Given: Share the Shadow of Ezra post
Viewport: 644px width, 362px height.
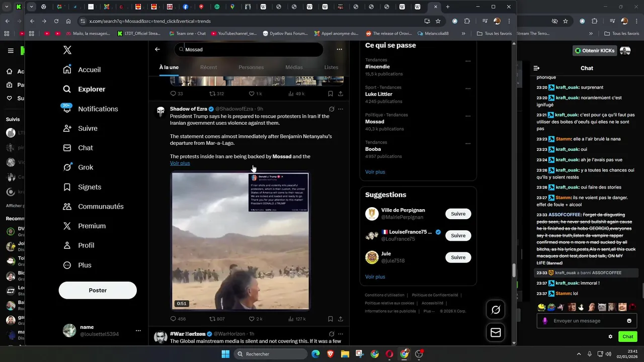Looking at the screenshot, I should tap(341, 319).
